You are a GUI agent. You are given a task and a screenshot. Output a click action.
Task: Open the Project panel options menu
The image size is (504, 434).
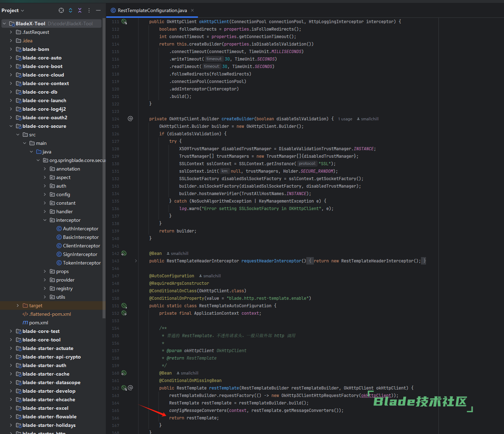pyautogui.click(x=89, y=10)
